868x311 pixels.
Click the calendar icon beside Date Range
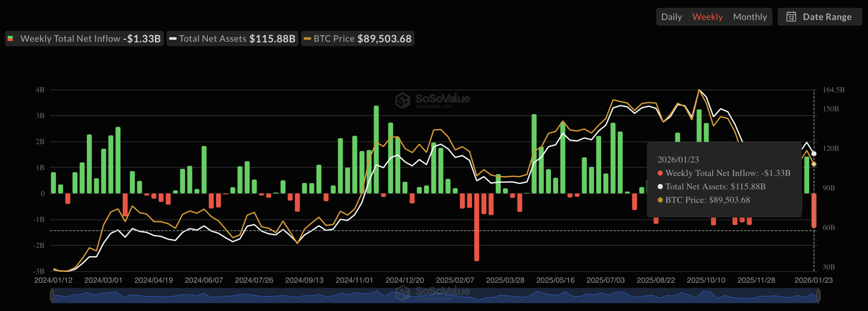791,17
